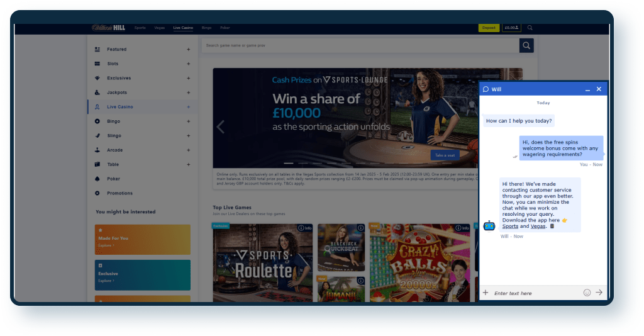Expand the Jackpots category
This screenshot has height=336, width=644.
pyautogui.click(x=189, y=92)
